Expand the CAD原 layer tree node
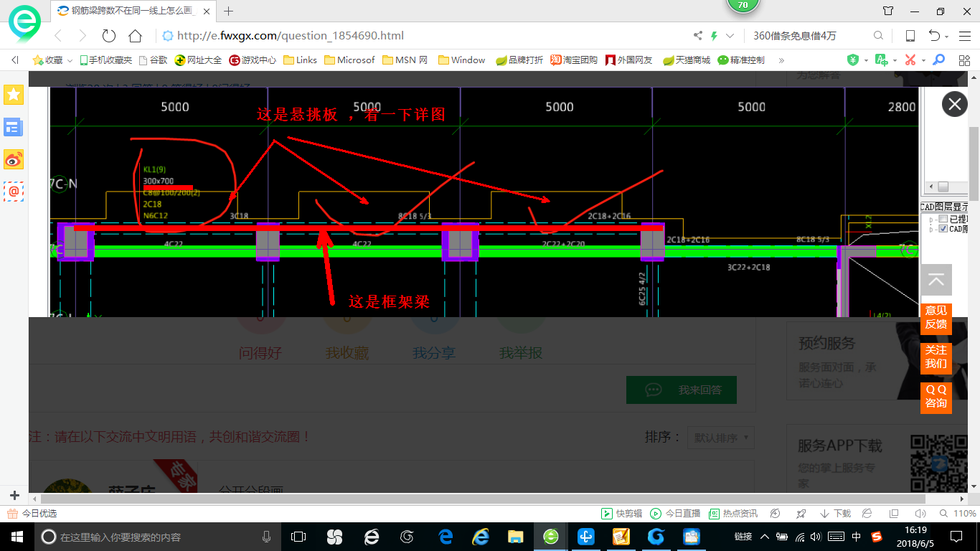 click(x=931, y=229)
